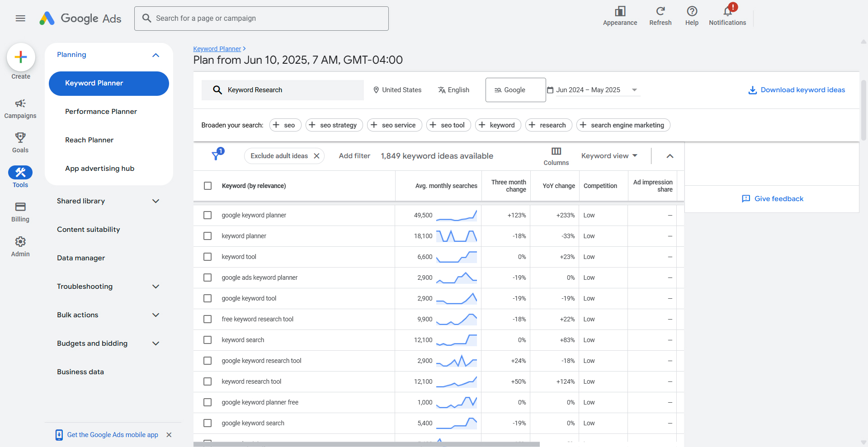Expand Budgets and bidding section
868x447 pixels.
[156, 343]
